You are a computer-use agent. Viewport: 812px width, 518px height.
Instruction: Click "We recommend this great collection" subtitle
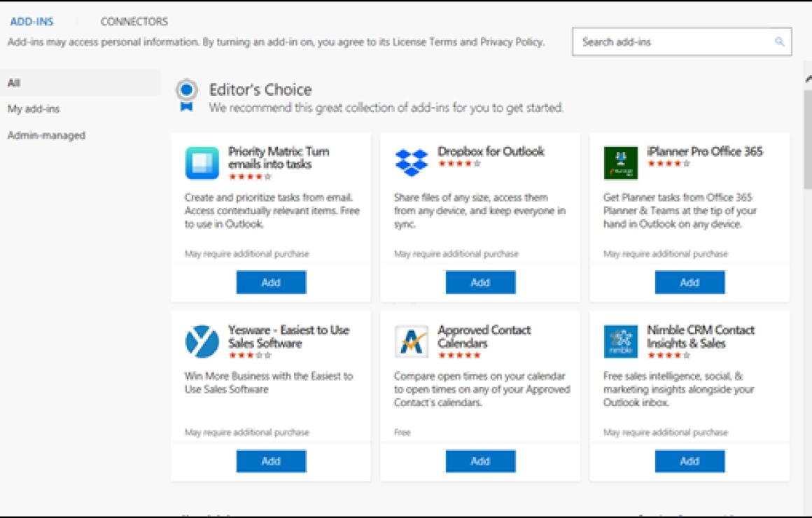pyautogui.click(x=386, y=108)
